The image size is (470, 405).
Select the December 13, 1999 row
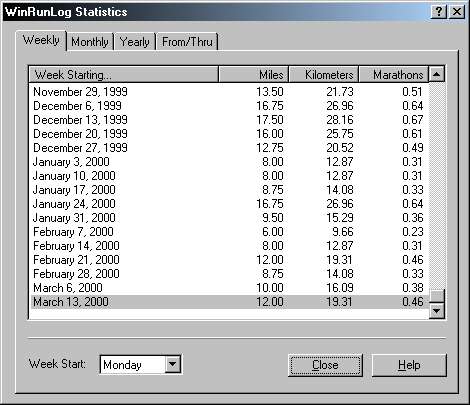tap(229, 120)
